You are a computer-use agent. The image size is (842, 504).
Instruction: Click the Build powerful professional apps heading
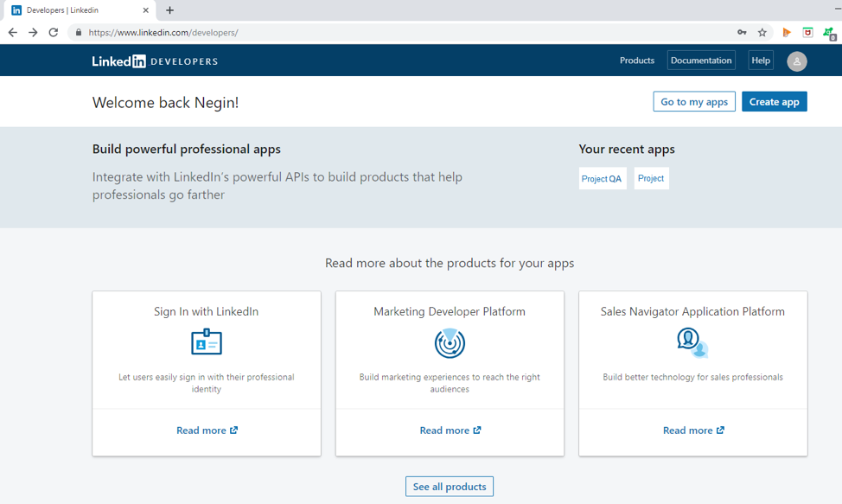point(187,150)
